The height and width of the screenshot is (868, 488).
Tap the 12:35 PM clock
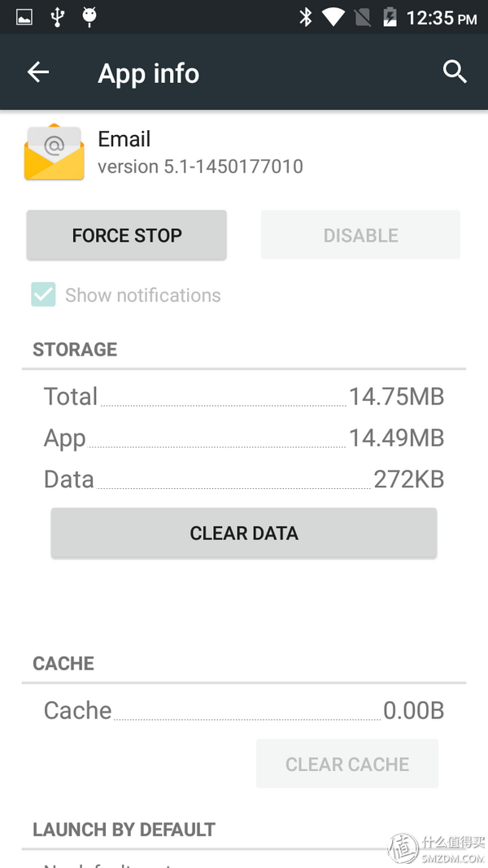click(x=441, y=18)
